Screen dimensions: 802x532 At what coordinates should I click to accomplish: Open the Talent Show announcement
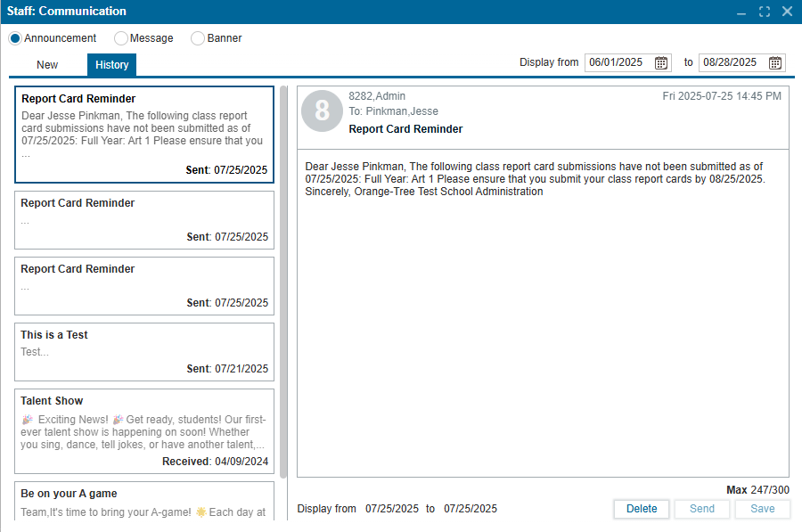tap(144, 430)
